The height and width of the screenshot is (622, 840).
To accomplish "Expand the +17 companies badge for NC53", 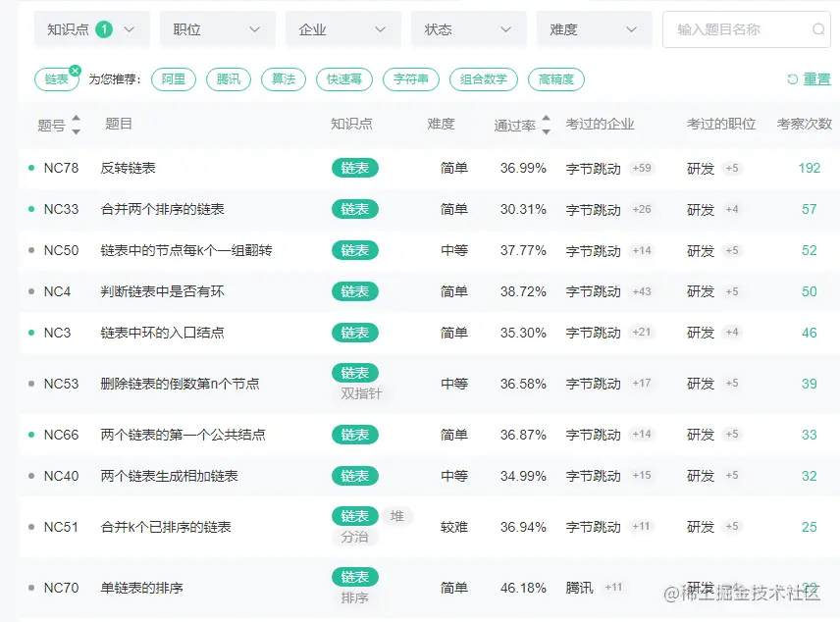I will tap(641, 383).
